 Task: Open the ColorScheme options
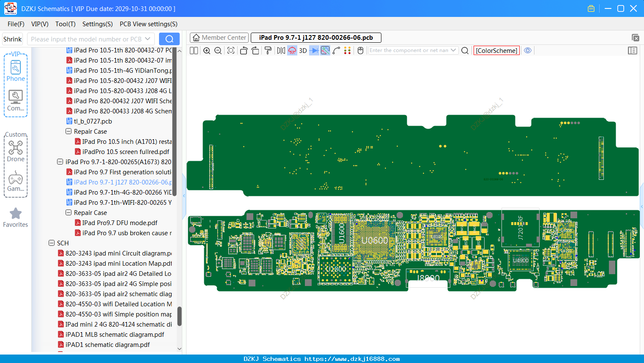[x=496, y=50]
